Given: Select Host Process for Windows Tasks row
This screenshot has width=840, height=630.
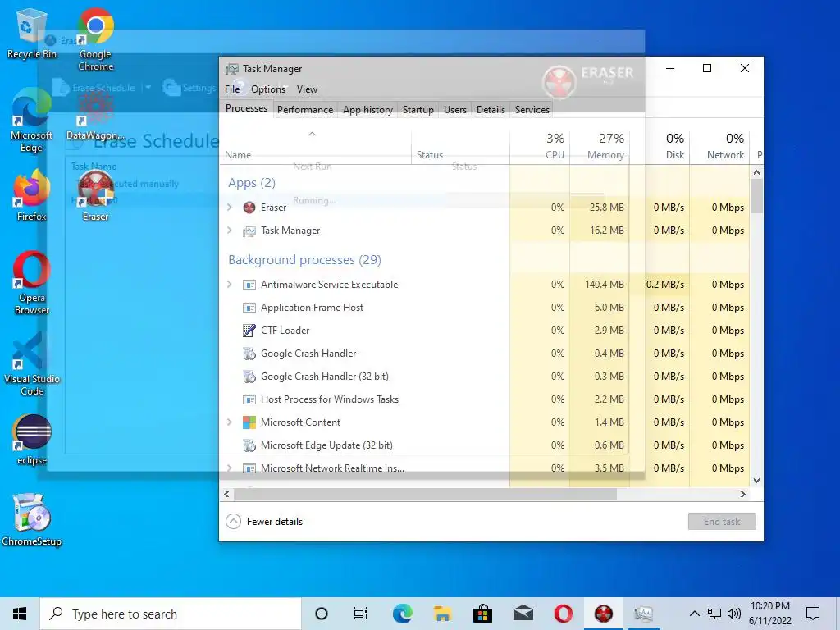Looking at the screenshot, I should coord(485,399).
